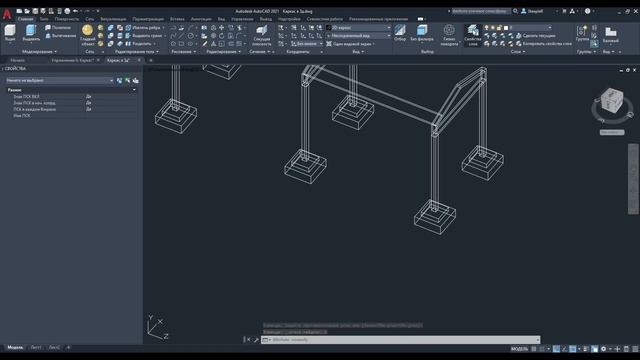Select the Extrude (Выдавить) tool
The height and width of the screenshot is (360, 640).
[x=31, y=33]
